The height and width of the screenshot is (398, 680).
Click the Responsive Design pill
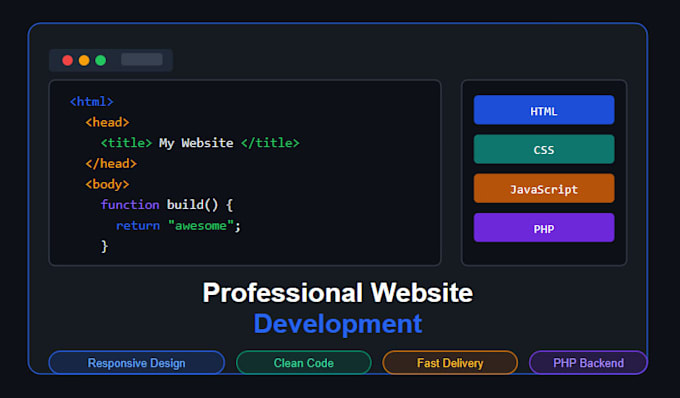137,362
